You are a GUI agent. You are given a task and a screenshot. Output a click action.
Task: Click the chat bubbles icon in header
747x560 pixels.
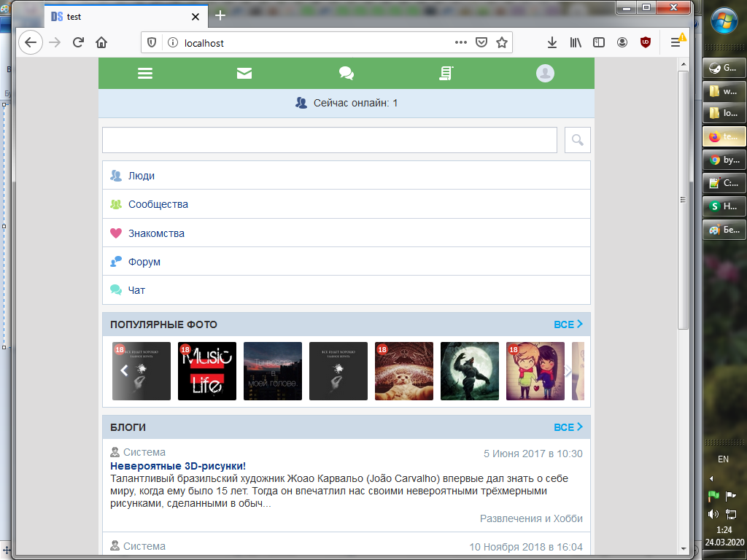[x=347, y=73]
